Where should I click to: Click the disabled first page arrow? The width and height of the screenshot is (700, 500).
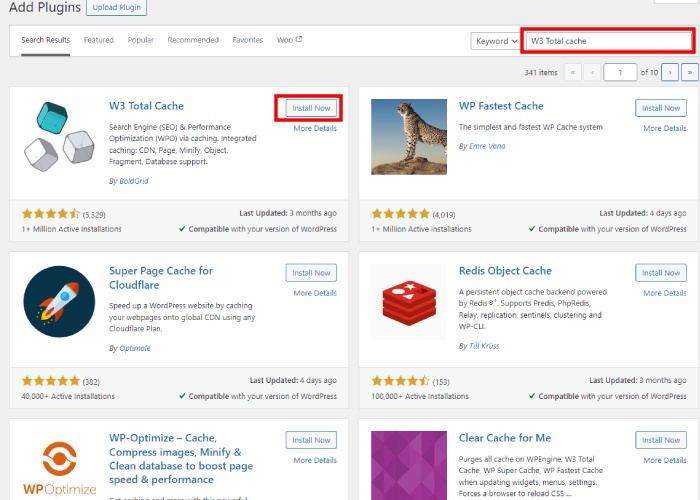click(x=573, y=72)
